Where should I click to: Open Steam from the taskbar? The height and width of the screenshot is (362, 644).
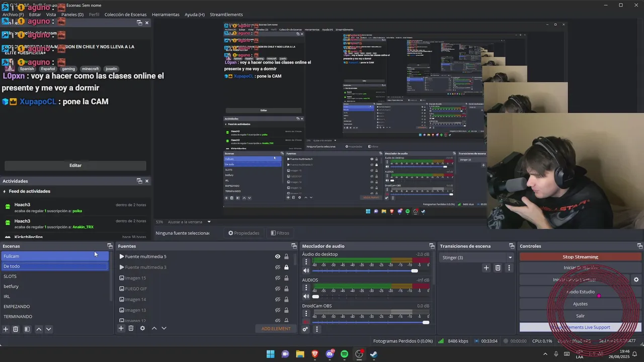[x=374, y=354]
